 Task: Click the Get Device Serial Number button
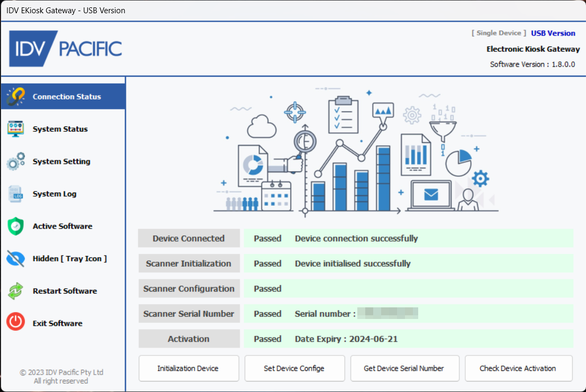(405, 369)
